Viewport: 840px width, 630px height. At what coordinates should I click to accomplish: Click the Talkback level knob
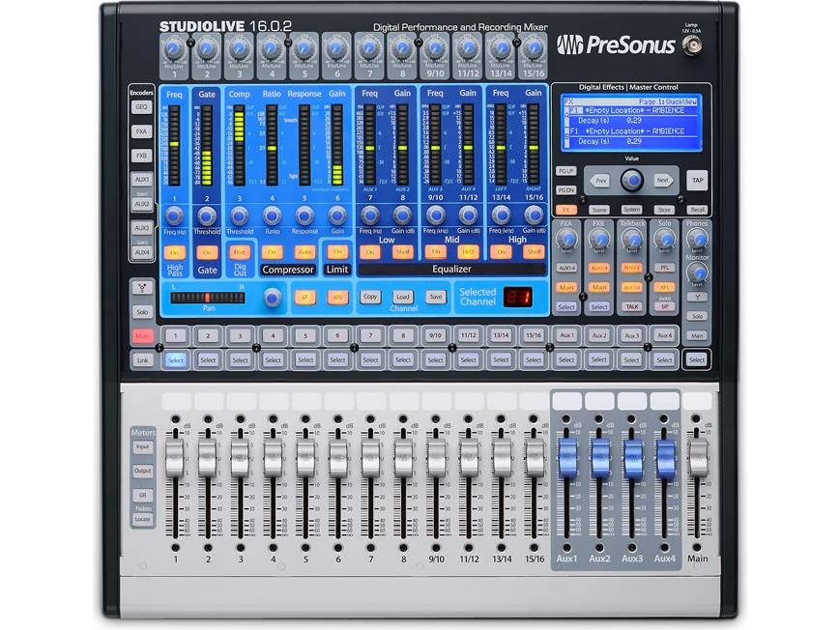pos(632,239)
